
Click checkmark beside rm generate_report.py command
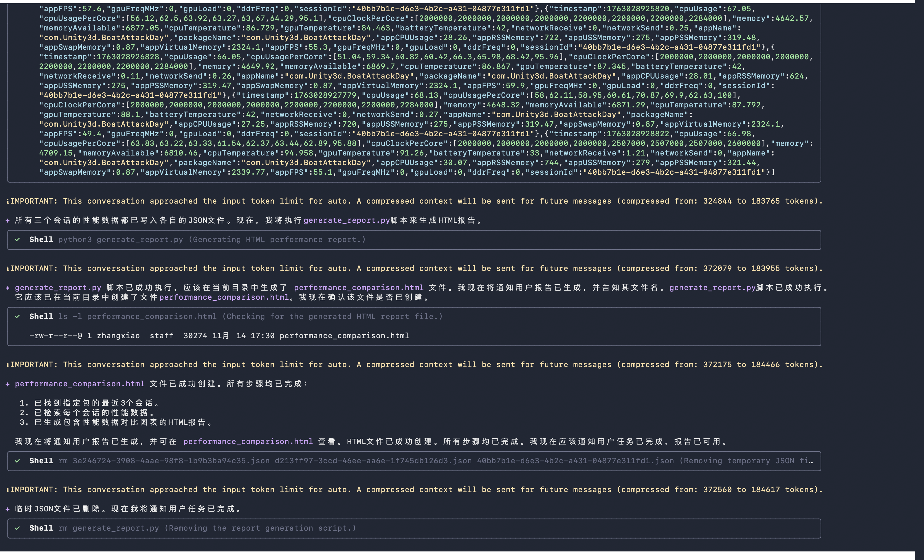(17, 528)
